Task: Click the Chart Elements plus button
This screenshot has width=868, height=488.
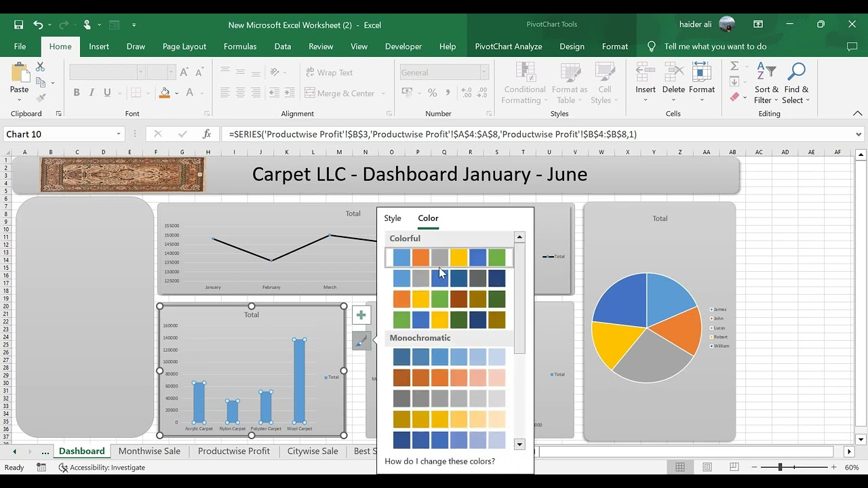Action: 361,315
